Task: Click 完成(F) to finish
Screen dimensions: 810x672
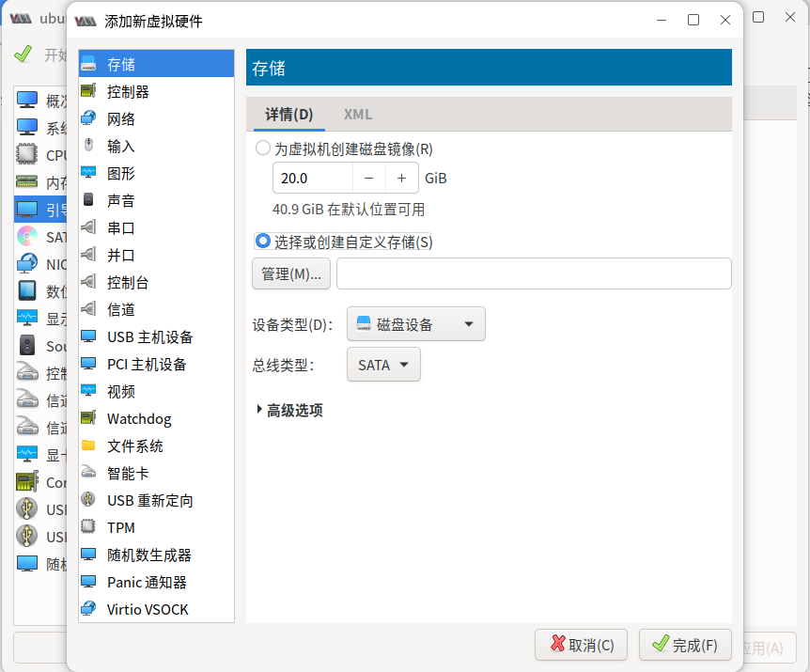Action: [x=685, y=645]
